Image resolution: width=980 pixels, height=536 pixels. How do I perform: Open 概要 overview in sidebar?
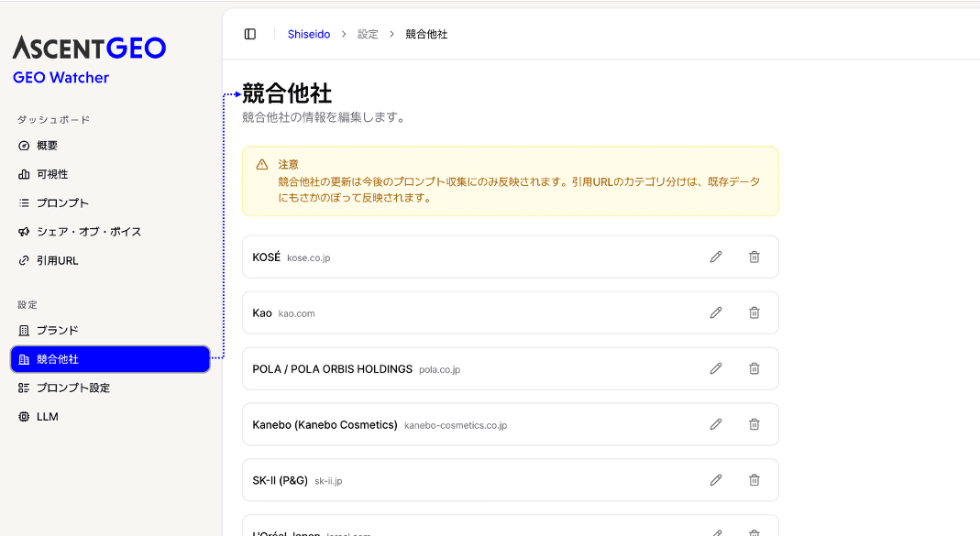click(110, 146)
